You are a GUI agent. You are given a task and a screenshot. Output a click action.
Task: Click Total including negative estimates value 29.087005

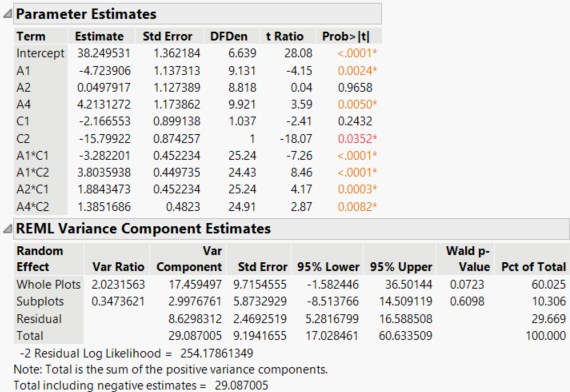[x=241, y=385]
